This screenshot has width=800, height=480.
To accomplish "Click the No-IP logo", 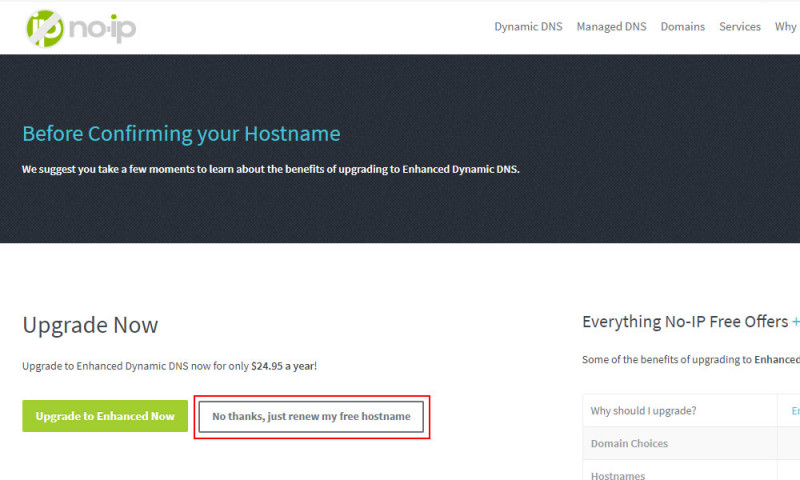I will tap(81, 29).
